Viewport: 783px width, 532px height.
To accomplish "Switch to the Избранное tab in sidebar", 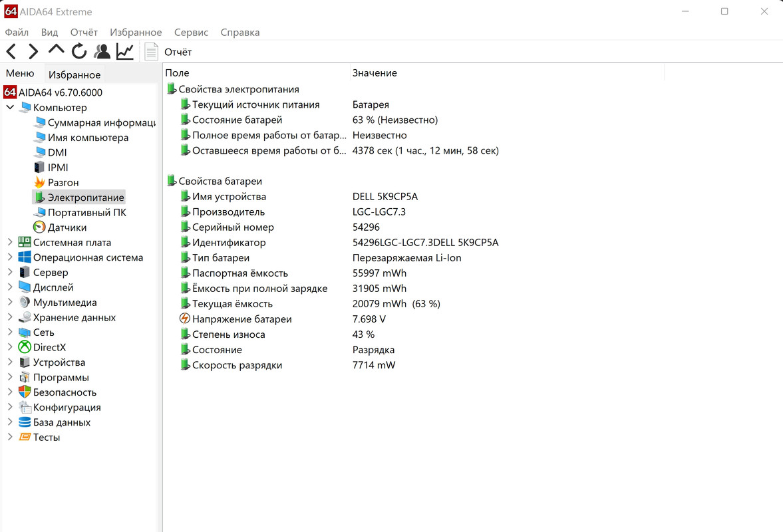I will click(75, 75).
